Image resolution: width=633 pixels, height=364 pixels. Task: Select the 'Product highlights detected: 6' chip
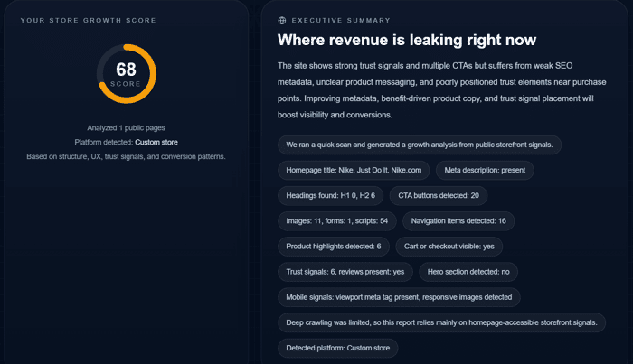(x=334, y=247)
